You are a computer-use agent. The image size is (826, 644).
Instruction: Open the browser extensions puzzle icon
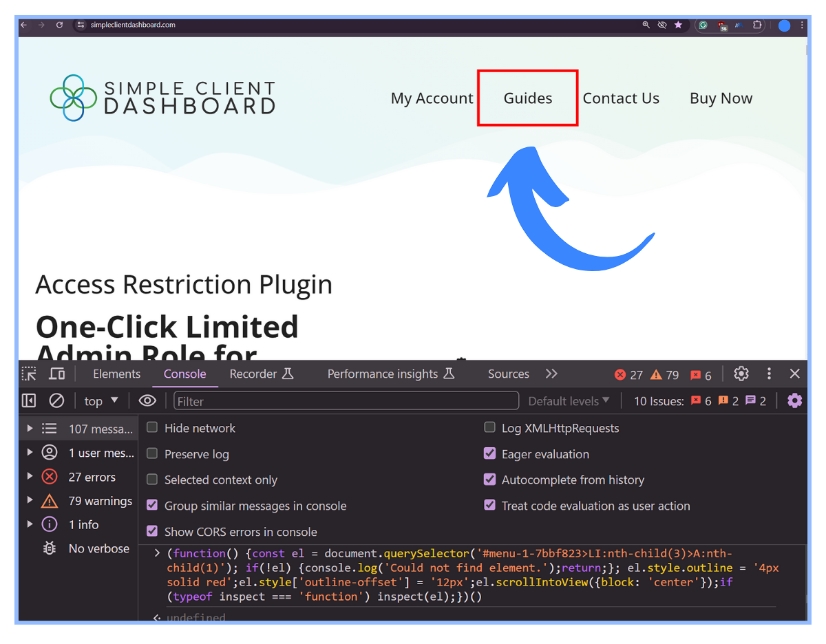point(757,25)
